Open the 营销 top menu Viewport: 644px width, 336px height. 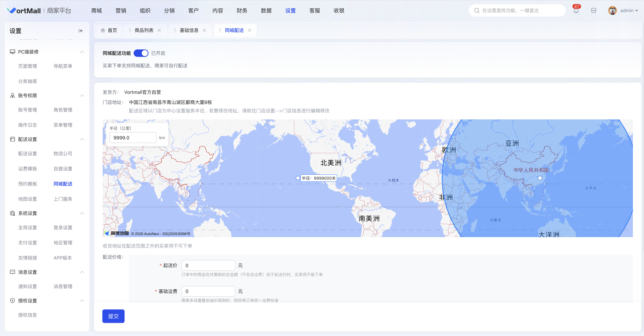click(121, 10)
